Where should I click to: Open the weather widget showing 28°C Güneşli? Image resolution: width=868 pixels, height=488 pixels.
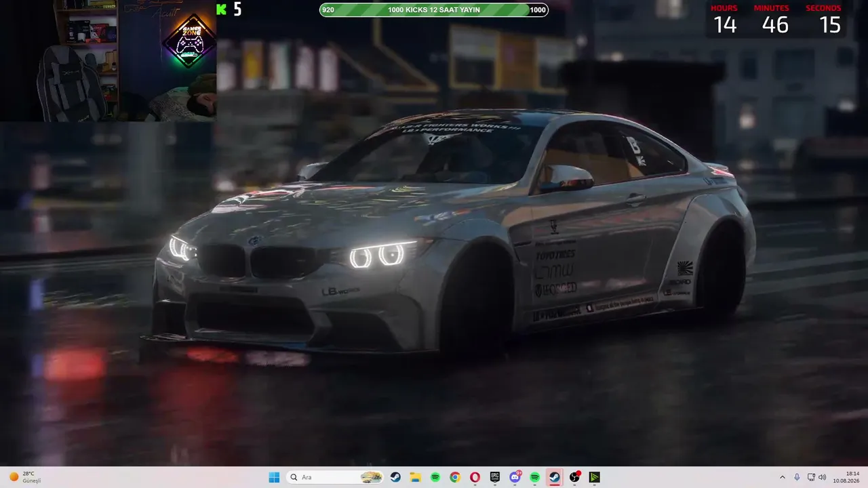[25, 477]
